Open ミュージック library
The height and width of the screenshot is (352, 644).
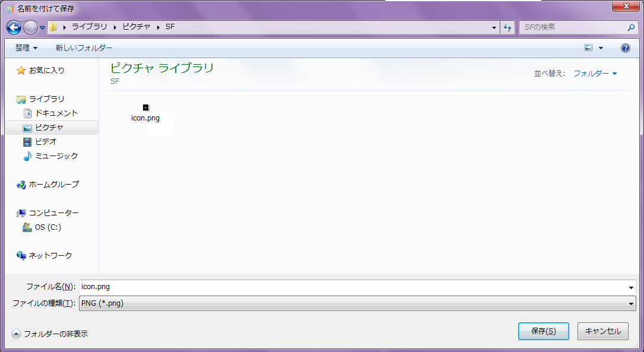(56, 156)
